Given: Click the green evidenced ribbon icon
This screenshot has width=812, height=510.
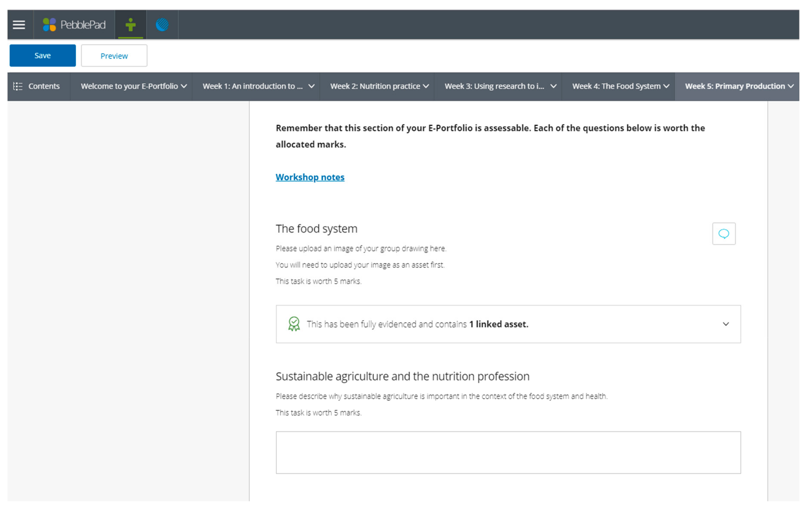Looking at the screenshot, I should [x=294, y=324].
